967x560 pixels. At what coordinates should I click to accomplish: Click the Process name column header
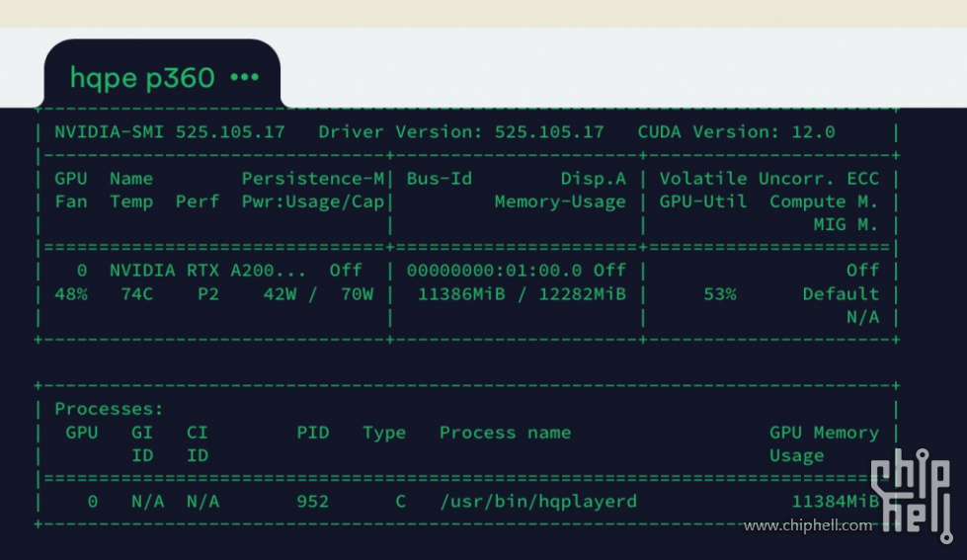pyautogui.click(x=505, y=433)
